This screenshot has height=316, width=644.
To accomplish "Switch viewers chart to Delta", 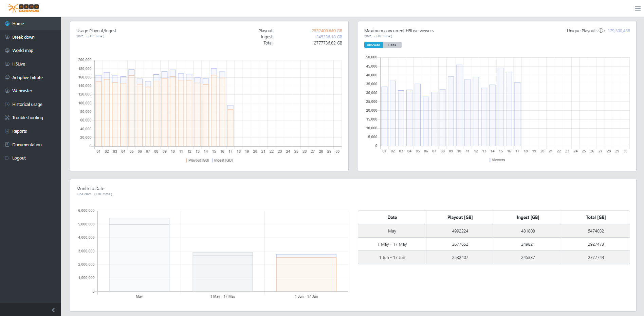I will [x=392, y=45].
